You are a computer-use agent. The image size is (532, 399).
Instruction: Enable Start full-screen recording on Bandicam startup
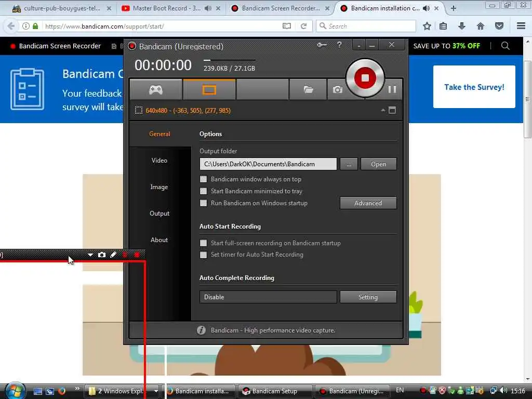[203, 243]
